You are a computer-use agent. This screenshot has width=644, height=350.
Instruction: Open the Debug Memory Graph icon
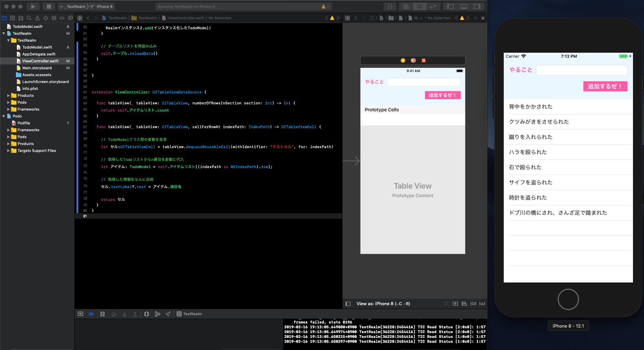(157, 314)
